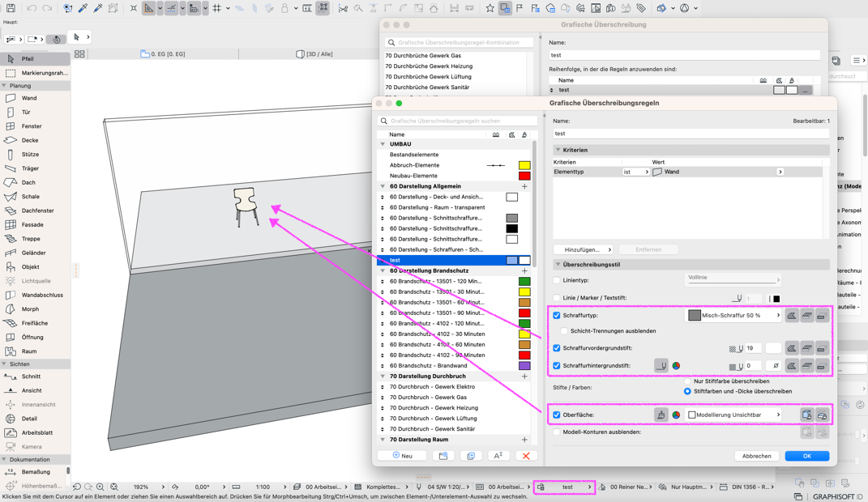Open the 'test' override combination quick option
The width and height of the screenshot is (868, 502).
[x=564, y=487]
